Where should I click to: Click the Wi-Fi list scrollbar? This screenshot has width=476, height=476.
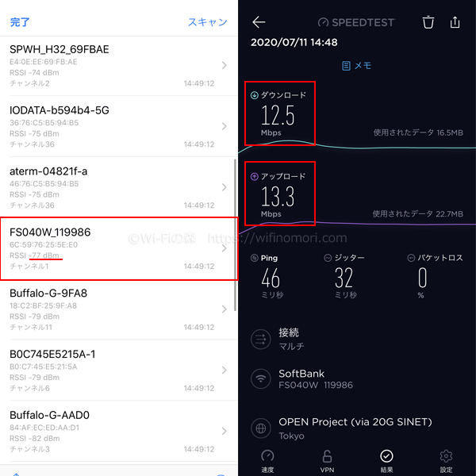click(236, 235)
